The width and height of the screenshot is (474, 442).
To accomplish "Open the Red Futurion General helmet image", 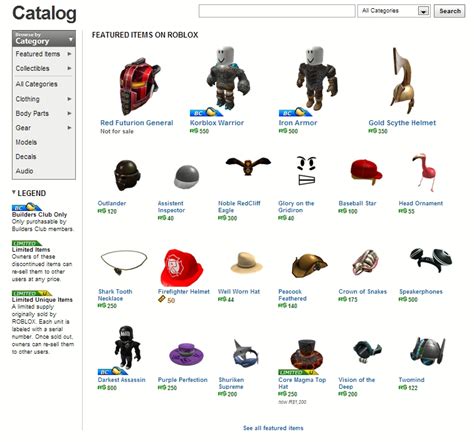I will tap(139, 86).
